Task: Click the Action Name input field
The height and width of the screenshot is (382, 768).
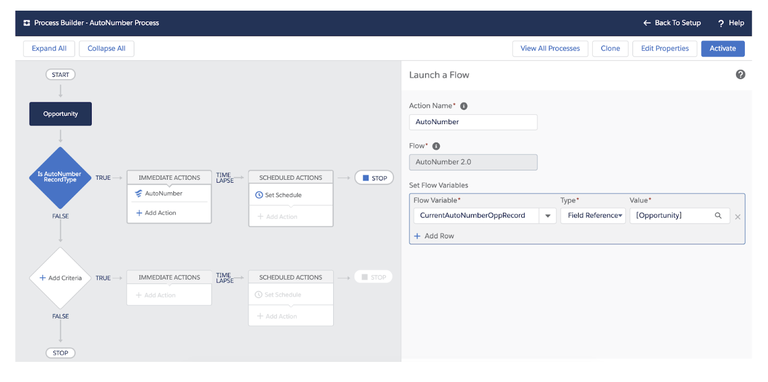Action: pos(473,122)
